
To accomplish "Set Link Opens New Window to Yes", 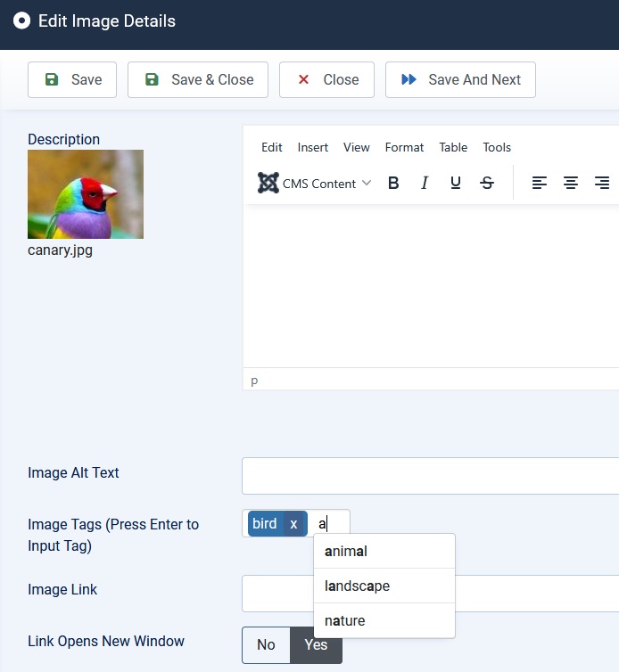I will coord(316,645).
